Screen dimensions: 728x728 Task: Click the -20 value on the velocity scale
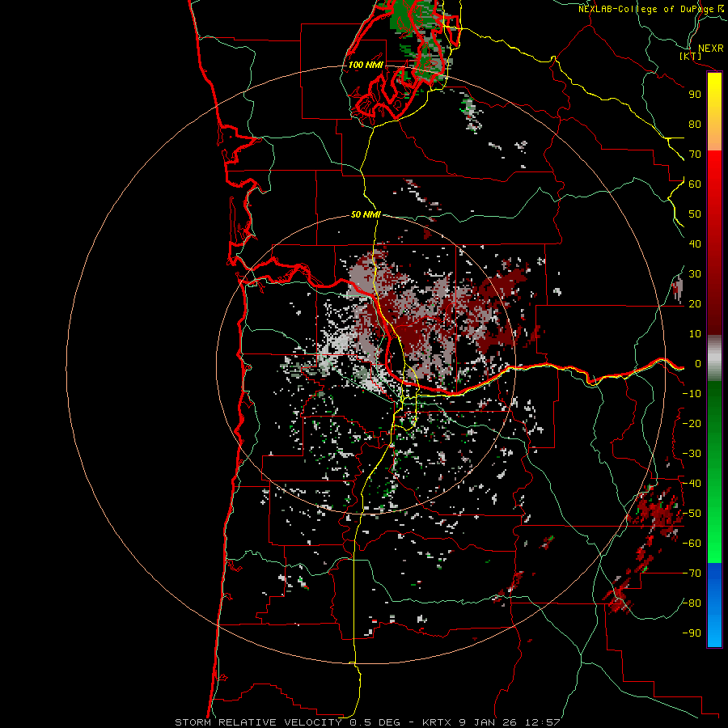tap(692, 424)
